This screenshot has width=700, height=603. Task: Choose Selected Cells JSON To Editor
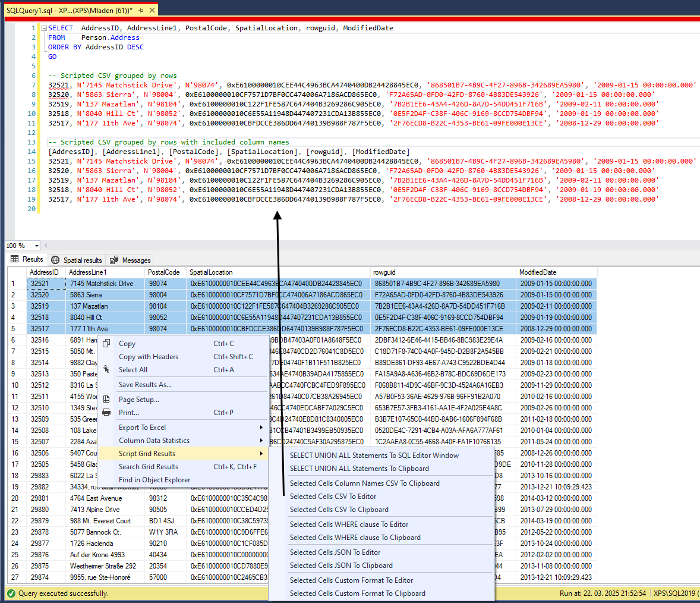[335, 552]
